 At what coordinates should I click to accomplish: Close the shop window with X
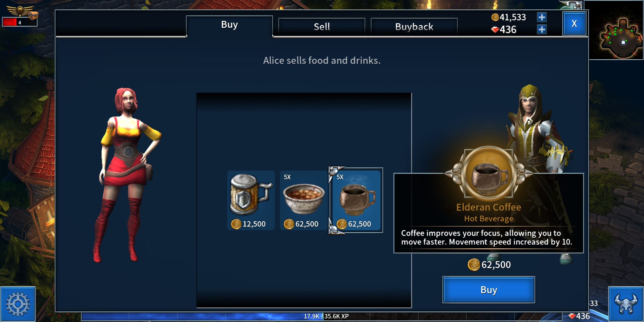point(574,24)
